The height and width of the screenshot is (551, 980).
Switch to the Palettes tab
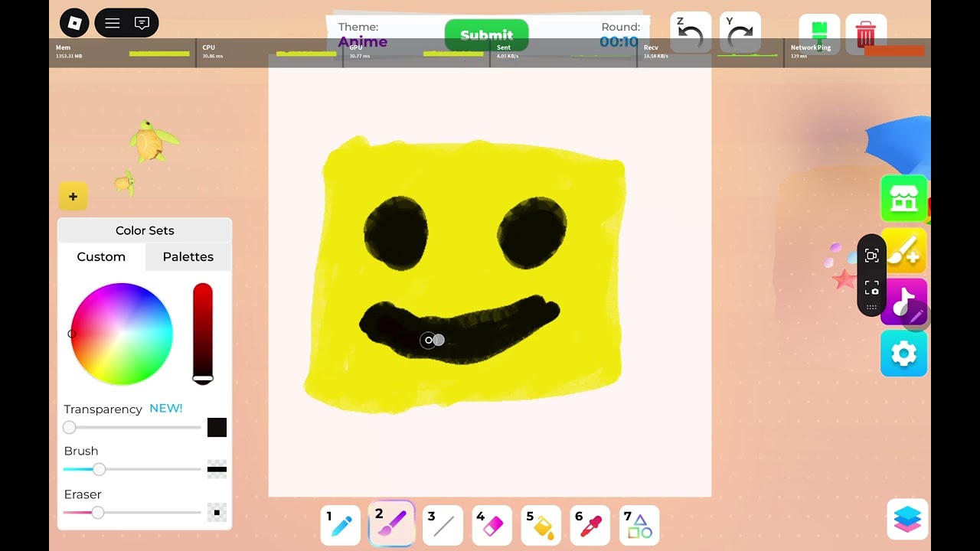pos(188,256)
